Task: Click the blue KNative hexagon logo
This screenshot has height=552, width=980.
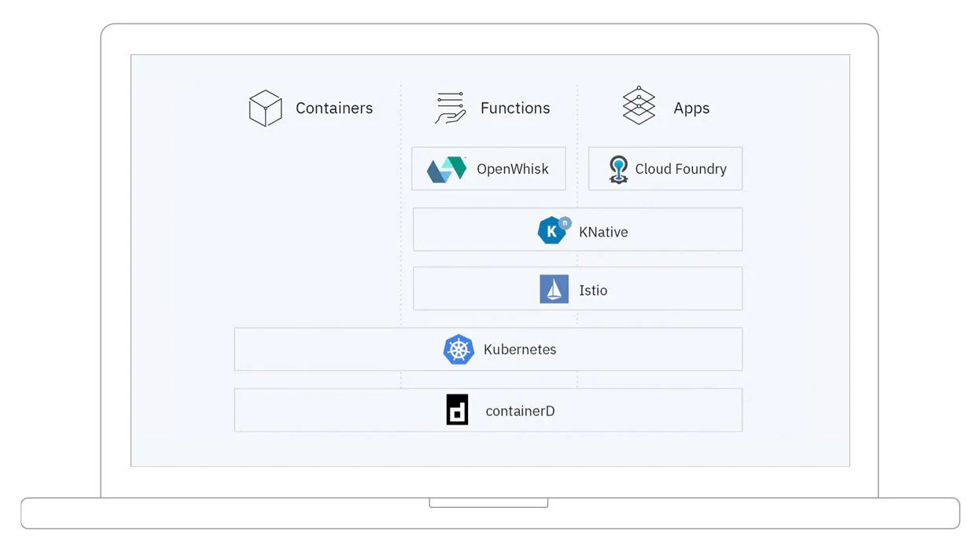Action: [x=554, y=230]
